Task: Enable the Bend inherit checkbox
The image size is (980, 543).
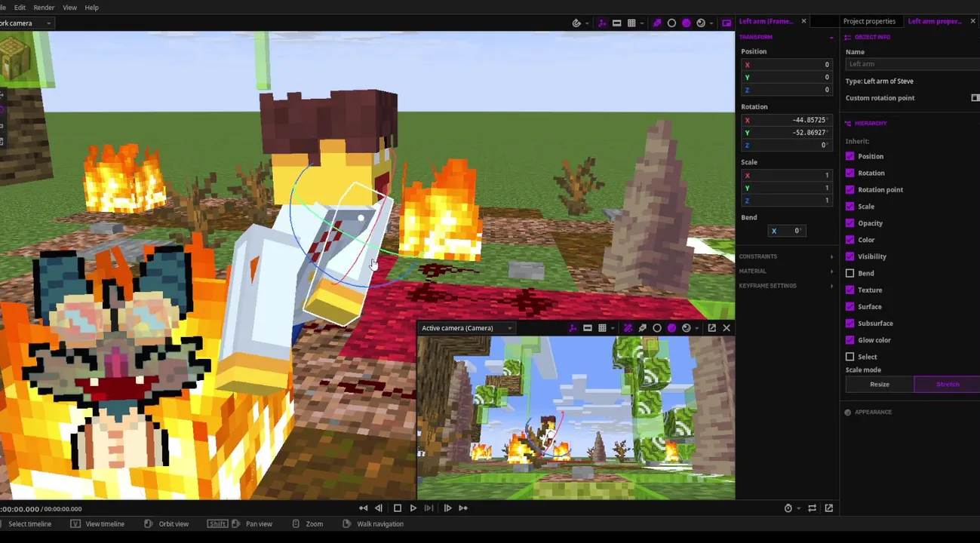Action: pyautogui.click(x=850, y=273)
